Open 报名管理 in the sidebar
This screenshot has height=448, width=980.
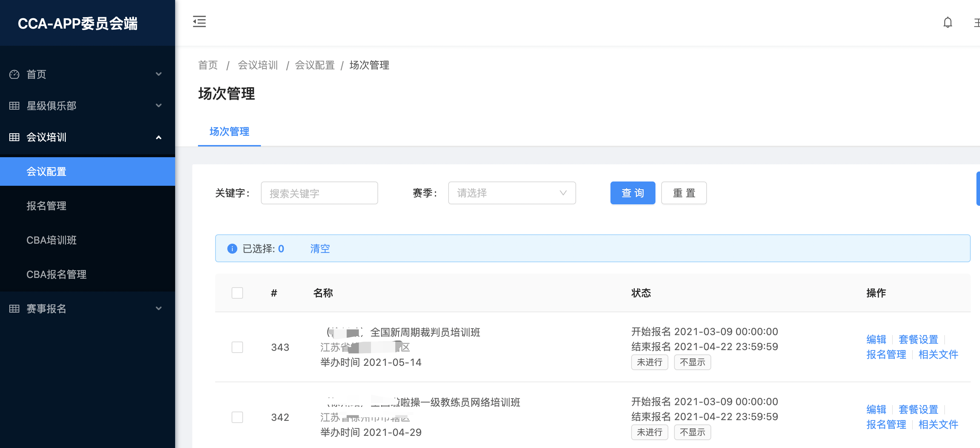pyautogui.click(x=46, y=206)
